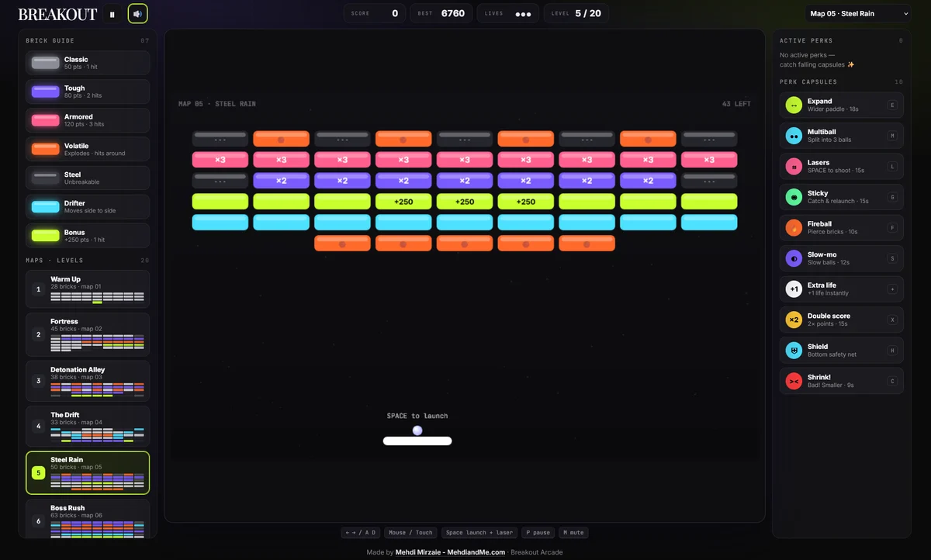Click the SPACE to launch prompt
This screenshot has height=560, width=931.
tap(417, 417)
